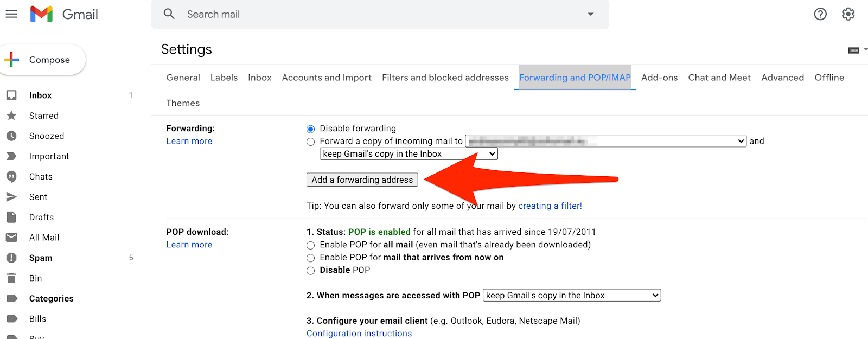Open the Starred folder label
The image size is (868, 339).
point(44,116)
